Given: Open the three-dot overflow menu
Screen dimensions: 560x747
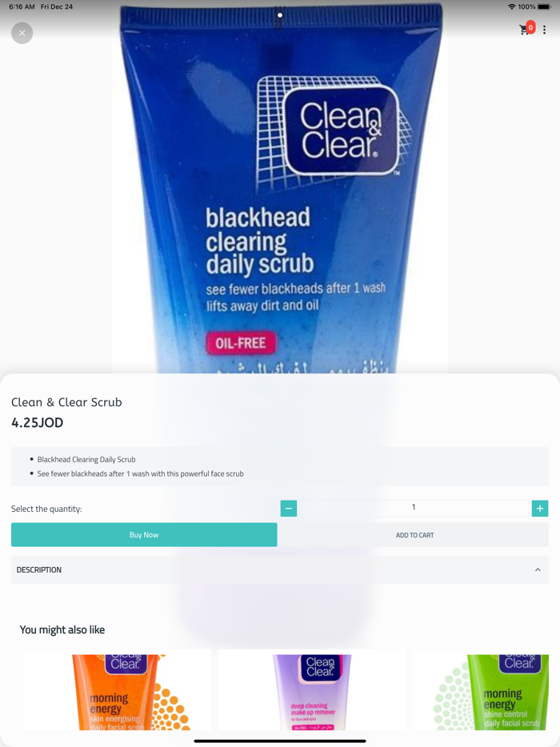Looking at the screenshot, I should (544, 30).
